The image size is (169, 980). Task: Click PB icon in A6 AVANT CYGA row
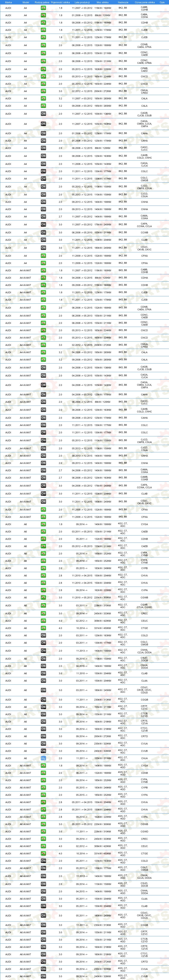point(43,765)
